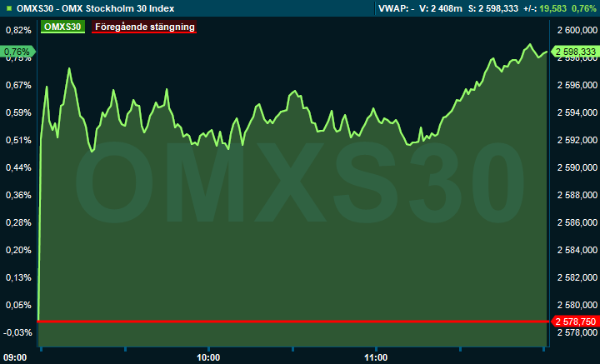Click the green square icon beside the OMXS30 title
This screenshot has width=600, height=364.
8,7
